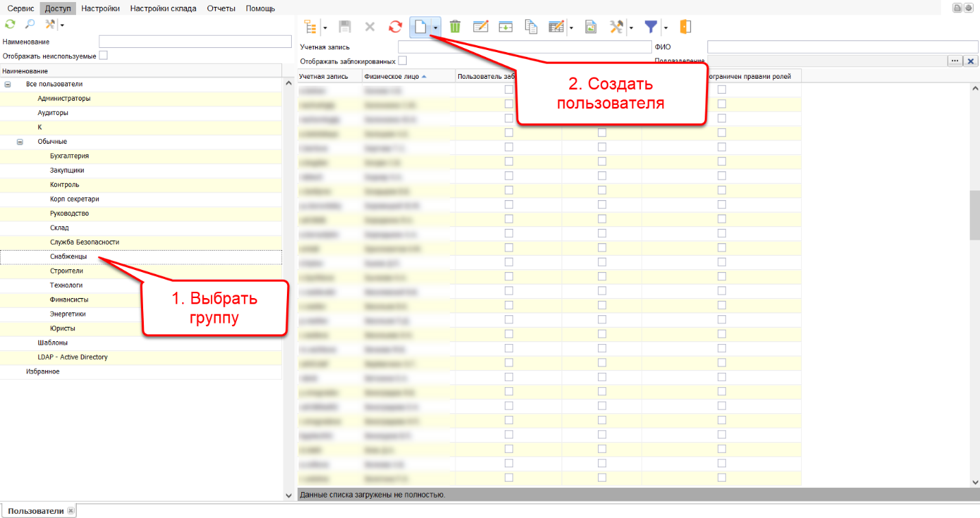Screen dimensions: 980x518
Task: Click the copy documents icon in toolbar
Action: (x=531, y=27)
